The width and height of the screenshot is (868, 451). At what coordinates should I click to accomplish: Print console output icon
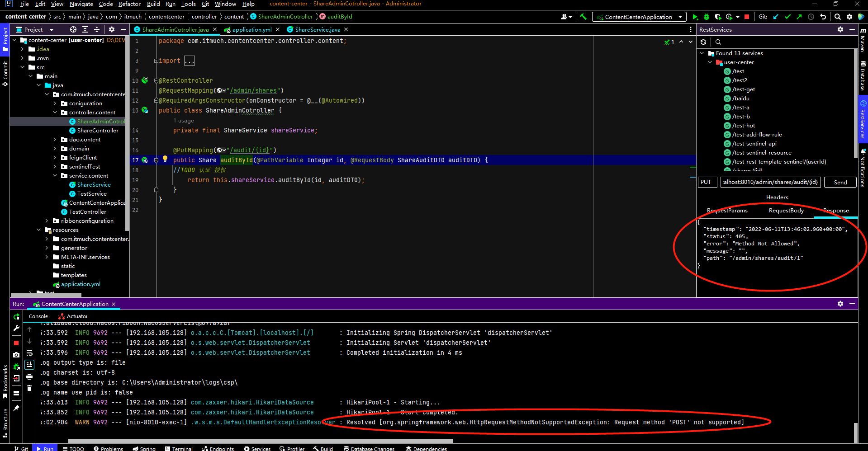(29, 376)
